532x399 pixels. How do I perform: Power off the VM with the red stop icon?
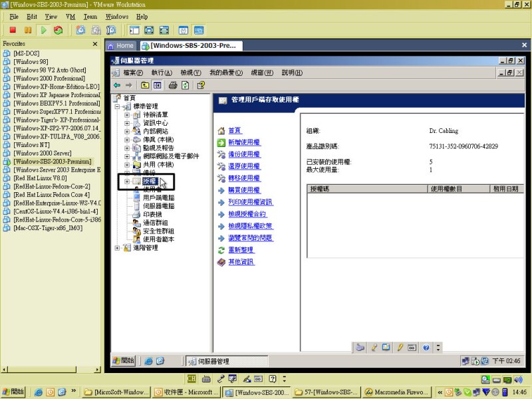(13, 30)
